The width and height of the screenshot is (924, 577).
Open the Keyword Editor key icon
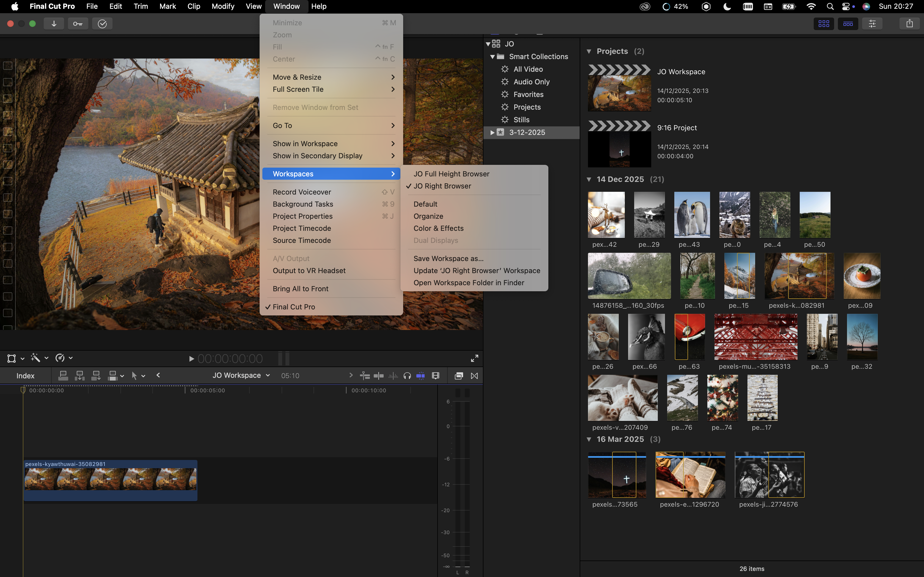pos(78,24)
